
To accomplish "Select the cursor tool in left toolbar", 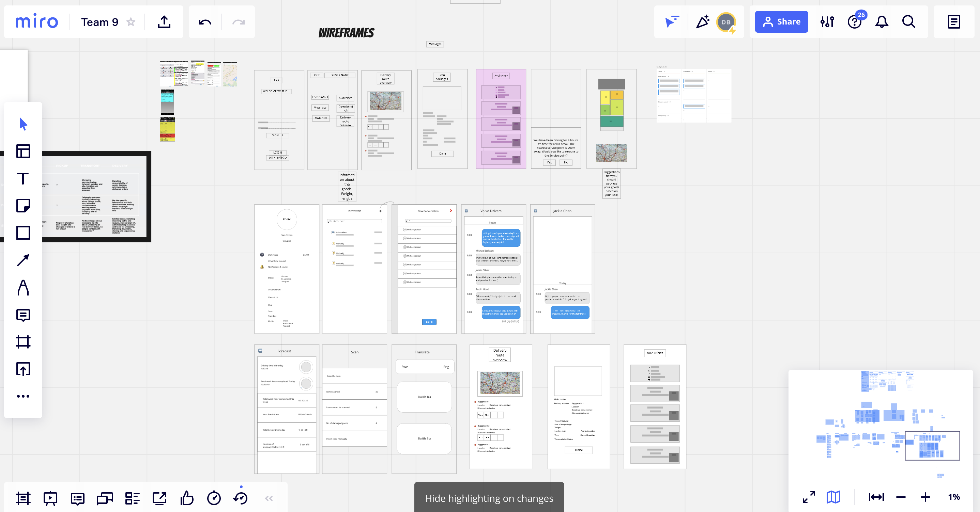I will pyautogui.click(x=23, y=124).
